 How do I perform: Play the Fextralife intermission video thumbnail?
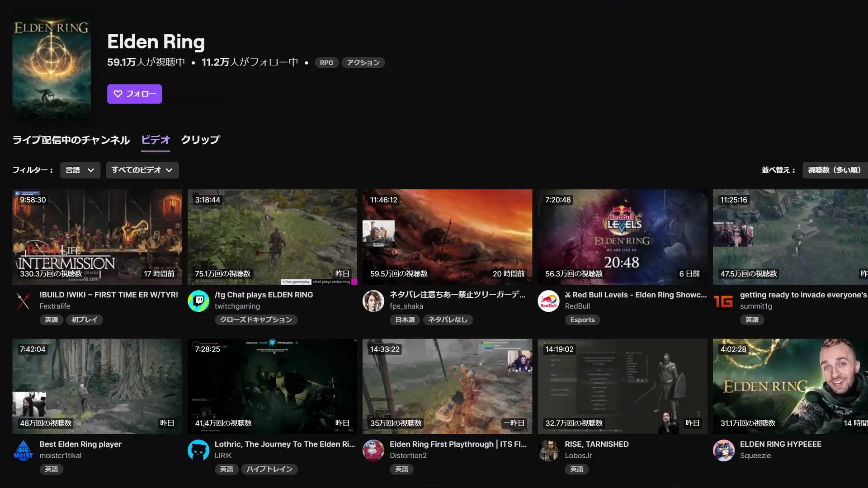(97, 237)
